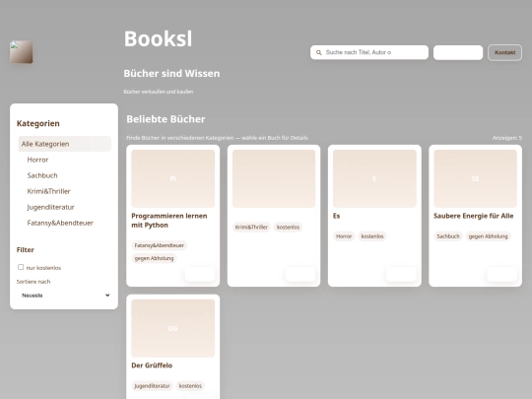Open the 'Sortiere nach' Neueste dropdown
The width and height of the screenshot is (532, 399).
point(64,296)
